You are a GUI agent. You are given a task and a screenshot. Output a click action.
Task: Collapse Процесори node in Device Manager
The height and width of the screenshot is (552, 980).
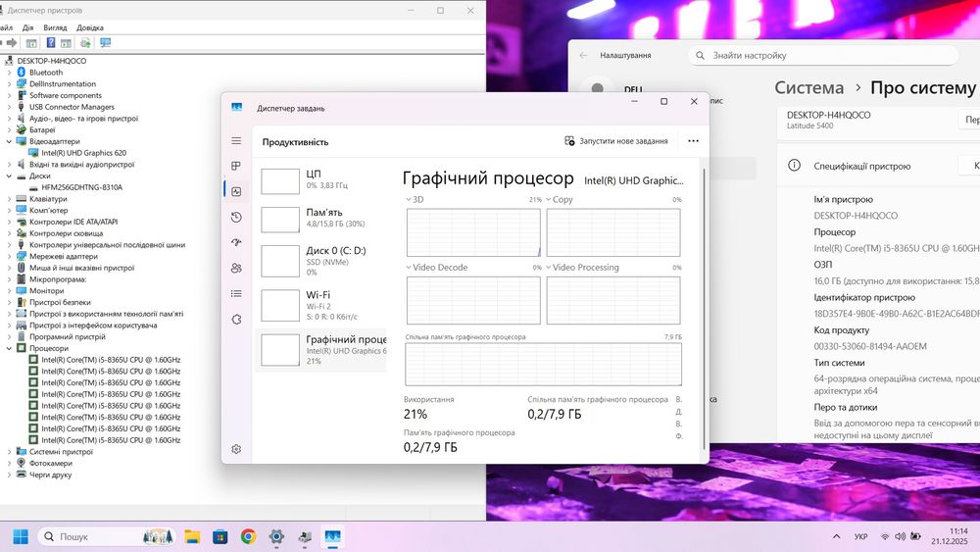click(x=10, y=348)
